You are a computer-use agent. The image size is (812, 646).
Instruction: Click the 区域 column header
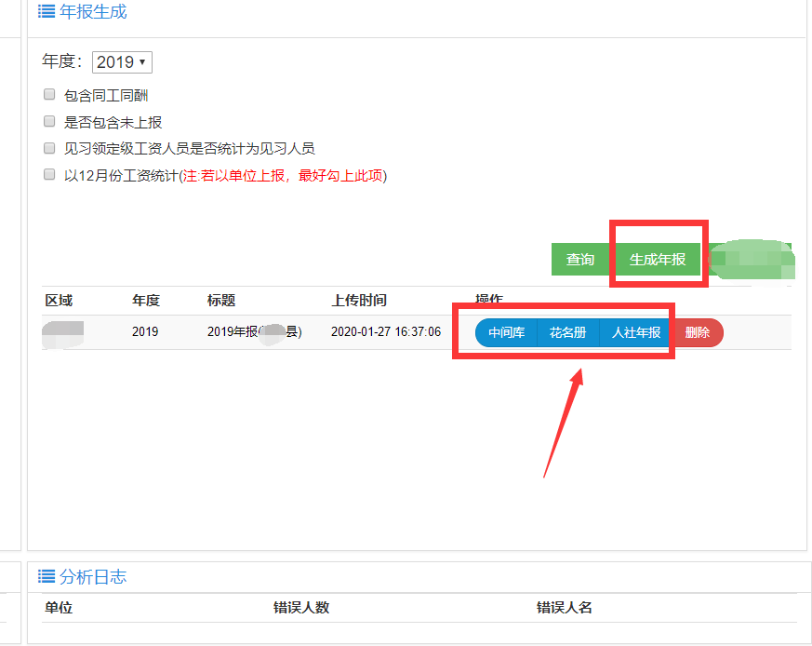[x=59, y=301]
